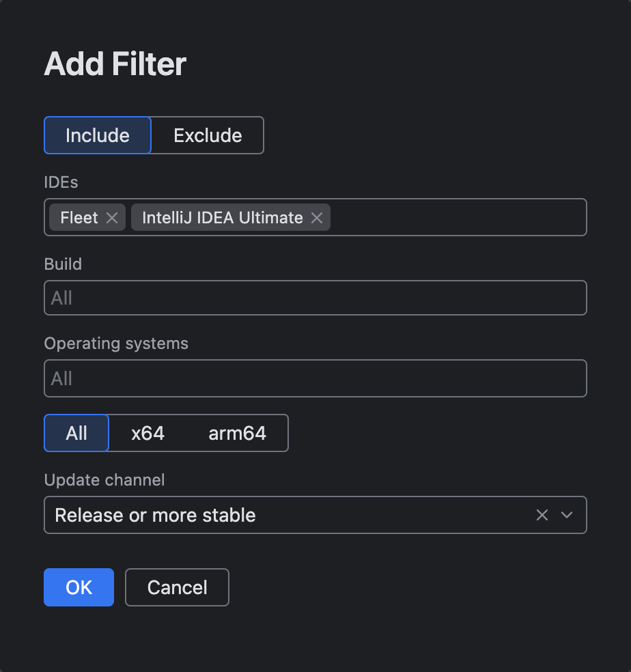Select the Include filter mode
This screenshot has height=672, width=631.
pos(97,135)
